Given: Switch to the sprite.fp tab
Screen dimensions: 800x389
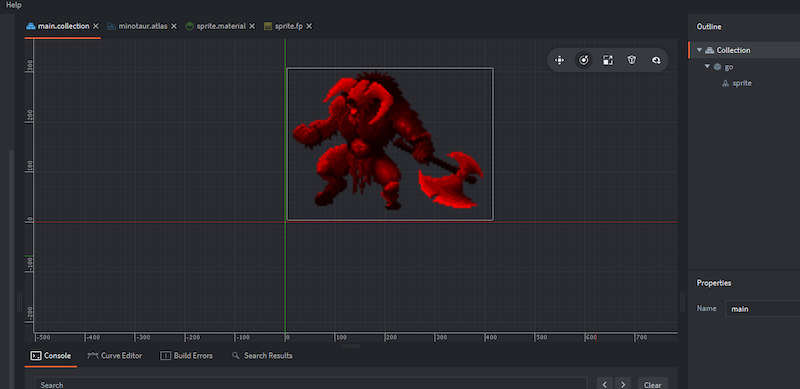Looking at the screenshot, I should coord(289,26).
